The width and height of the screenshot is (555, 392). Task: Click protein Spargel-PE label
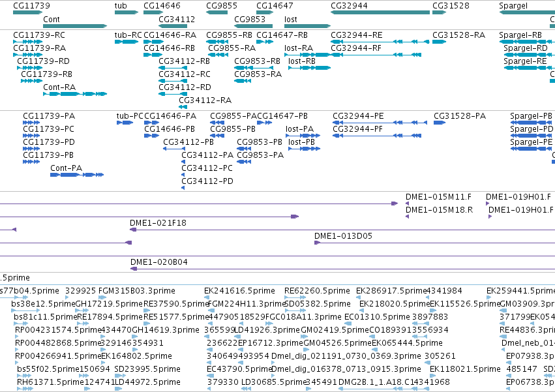532,142
